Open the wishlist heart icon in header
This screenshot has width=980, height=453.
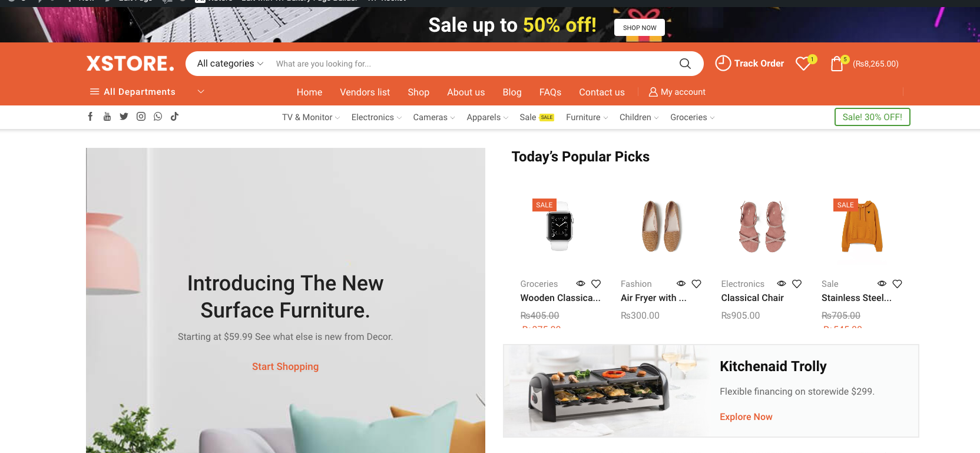pos(803,64)
